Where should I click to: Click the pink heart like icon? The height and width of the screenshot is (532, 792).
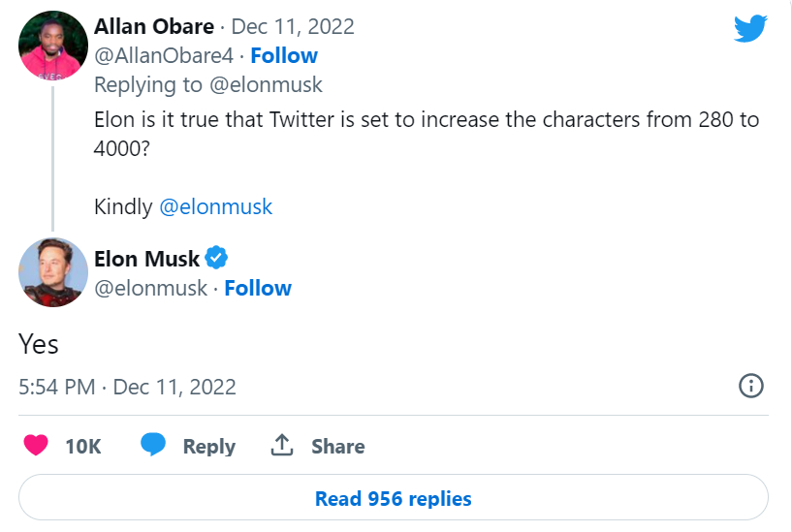click(36, 446)
